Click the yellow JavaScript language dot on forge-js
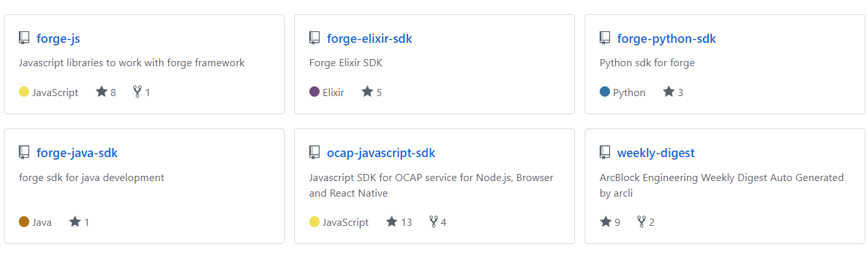 [x=24, y=92]
